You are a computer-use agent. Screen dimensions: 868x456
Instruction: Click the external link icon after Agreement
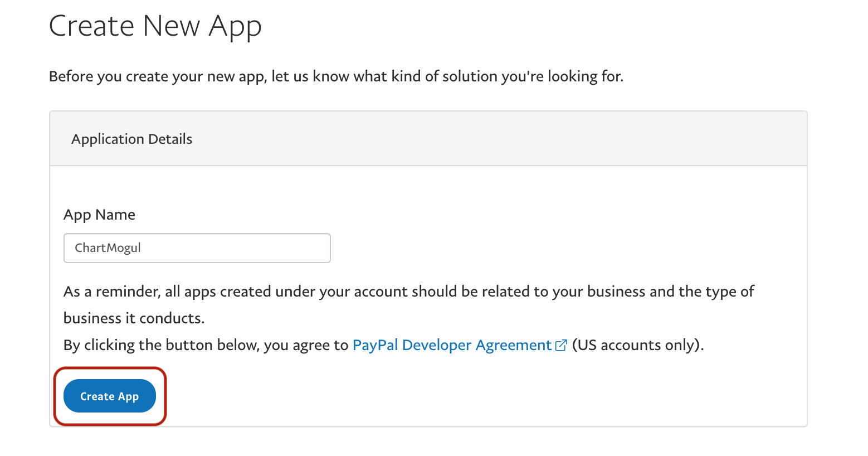(x=561, y=346)
